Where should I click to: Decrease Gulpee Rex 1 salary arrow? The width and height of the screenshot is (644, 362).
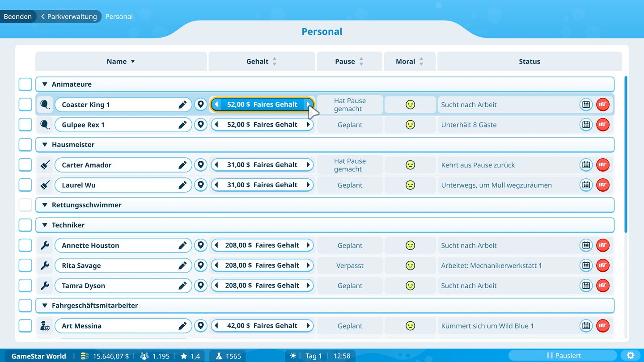point(216,125)
